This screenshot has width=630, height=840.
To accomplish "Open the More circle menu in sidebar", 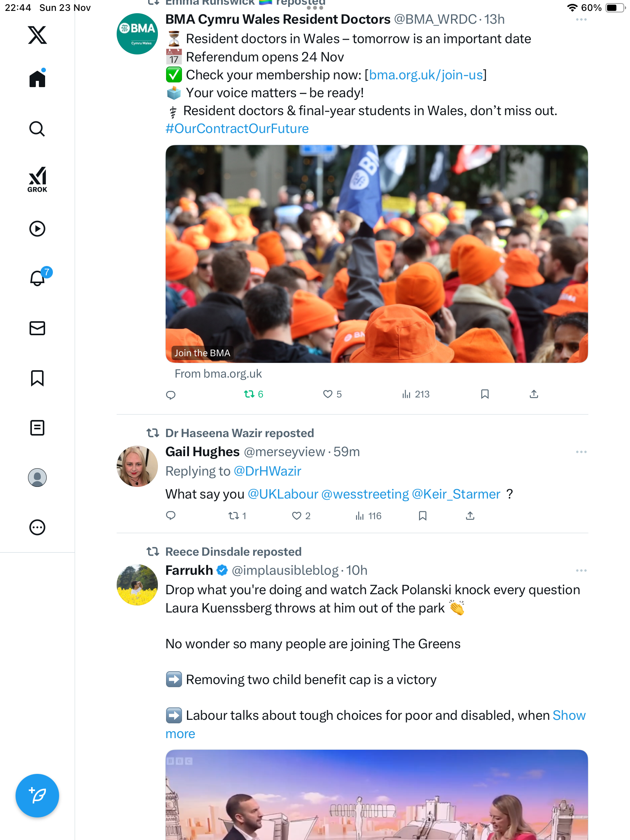I will click(x=37, y=527).
